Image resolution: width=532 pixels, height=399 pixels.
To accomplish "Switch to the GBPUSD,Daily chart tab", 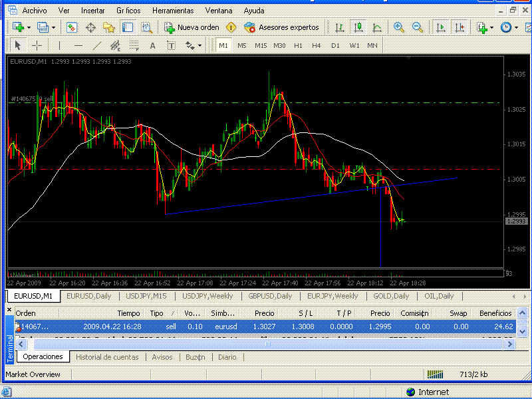I will tap(271, 296).
